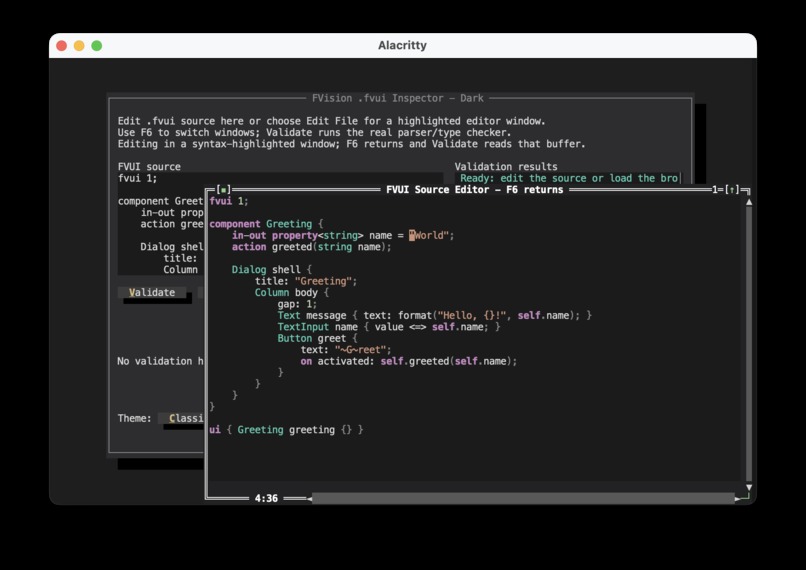
Task: Click the "FVUI source" label in Inspector
Action: [149, 167]
